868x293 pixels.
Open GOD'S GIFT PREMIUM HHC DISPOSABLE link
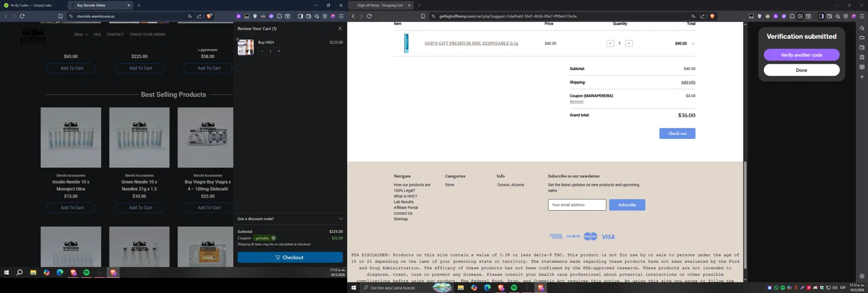pos(472,43)
